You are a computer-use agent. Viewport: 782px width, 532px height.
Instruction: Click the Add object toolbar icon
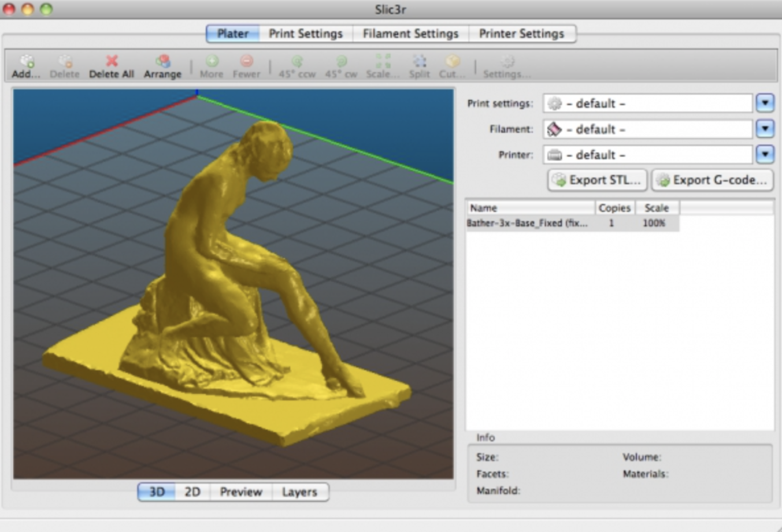pos(26,62)
